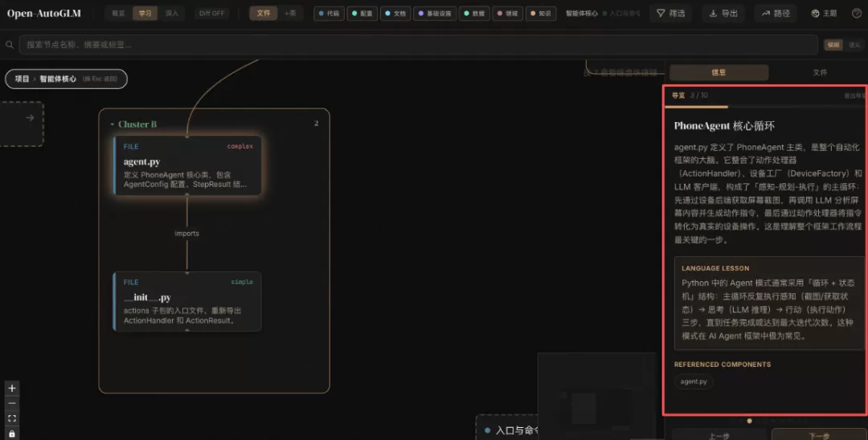Collapse the Cluster B group
Viewport: 868px width, 440px height.
[x=113, y=124]
